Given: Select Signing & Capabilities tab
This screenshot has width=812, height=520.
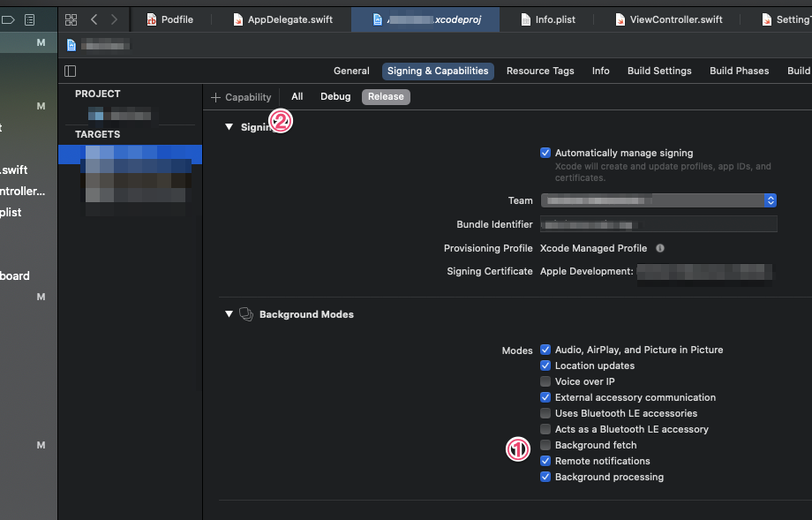Looking at the screenshot, I should pyautogui.click(x=438, y=71).
